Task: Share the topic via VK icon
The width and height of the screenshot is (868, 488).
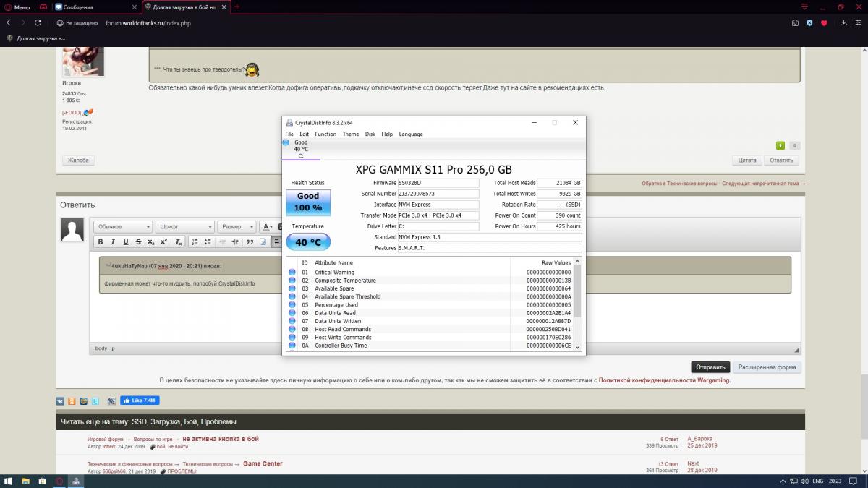Action: click(x=61, y=401)
